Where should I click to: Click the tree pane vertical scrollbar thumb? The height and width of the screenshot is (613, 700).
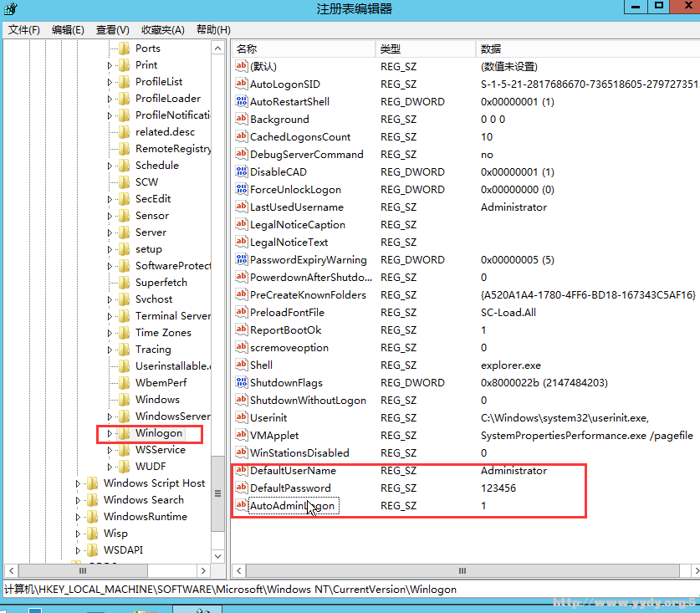point(217,493)
